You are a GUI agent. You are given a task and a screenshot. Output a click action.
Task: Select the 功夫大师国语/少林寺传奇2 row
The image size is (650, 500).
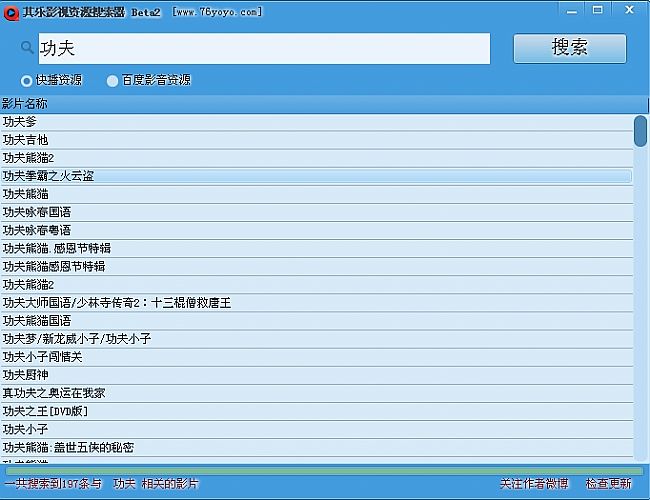pyautogui.click(x=317, y=303)
